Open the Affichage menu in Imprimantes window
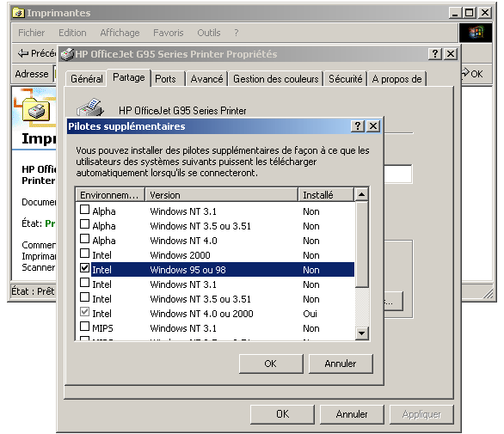The width and height of the screenshot is (504, 434). [120, 33]
